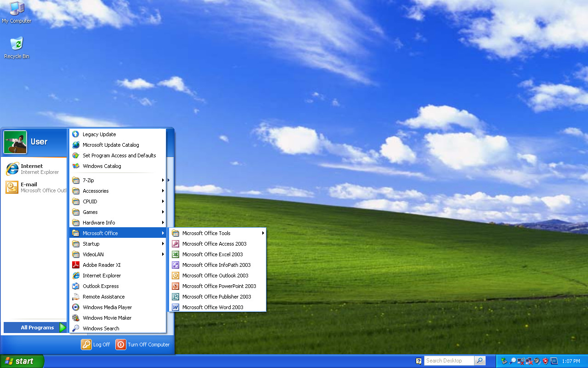Click the Microsoft Office folder's arrow
Image resolution: width=588 pixels, height=368 pixels.
click(x=163, y=233)
